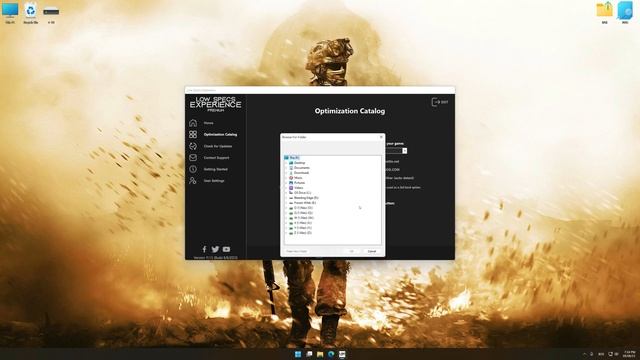Screen dimensions: 640x360
Task: Expand the Desktop tree node
Action: point(287,162)
